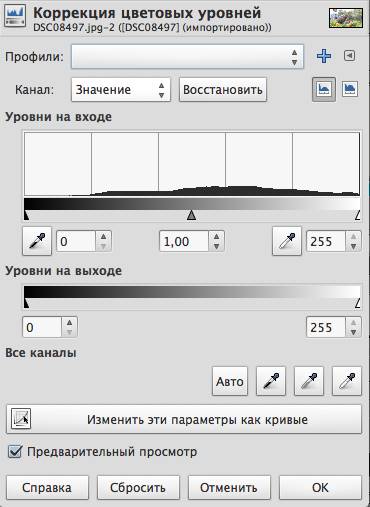Image resolution: width=370 pixels, height=507 pixels.
Task: Pick white point eyedropper for input levels
Action: pos(287,241)
